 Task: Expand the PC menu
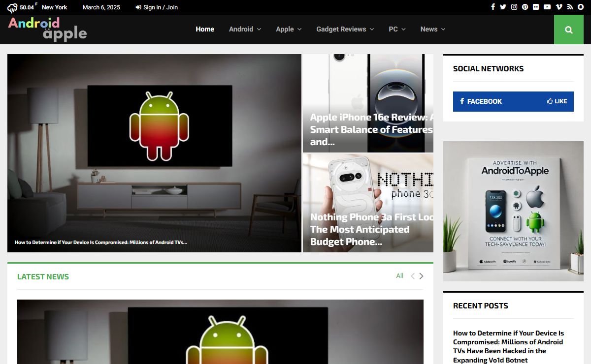(397, 29)
